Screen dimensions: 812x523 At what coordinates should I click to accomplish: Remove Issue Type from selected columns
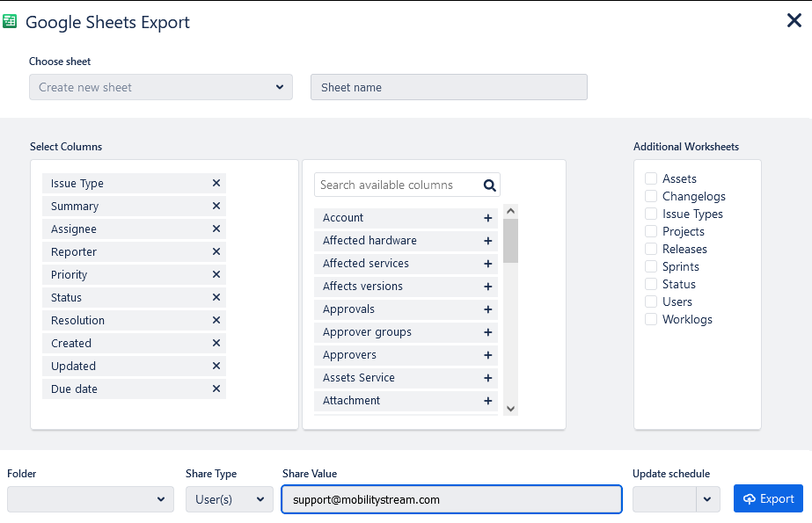coord(216,184)
